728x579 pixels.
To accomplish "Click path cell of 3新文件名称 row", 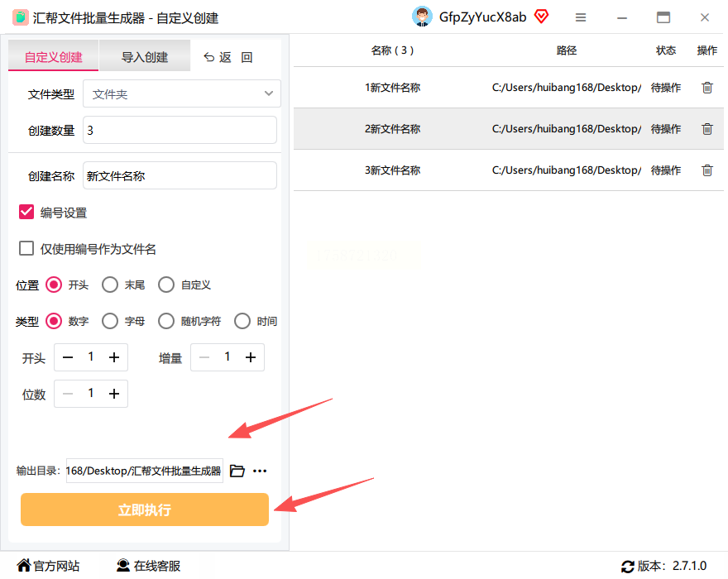I will coord(567,170).
